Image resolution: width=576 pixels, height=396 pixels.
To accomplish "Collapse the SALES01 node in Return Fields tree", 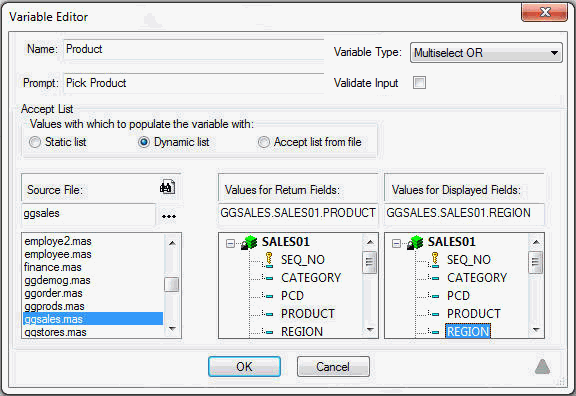I will coord(230,244).
